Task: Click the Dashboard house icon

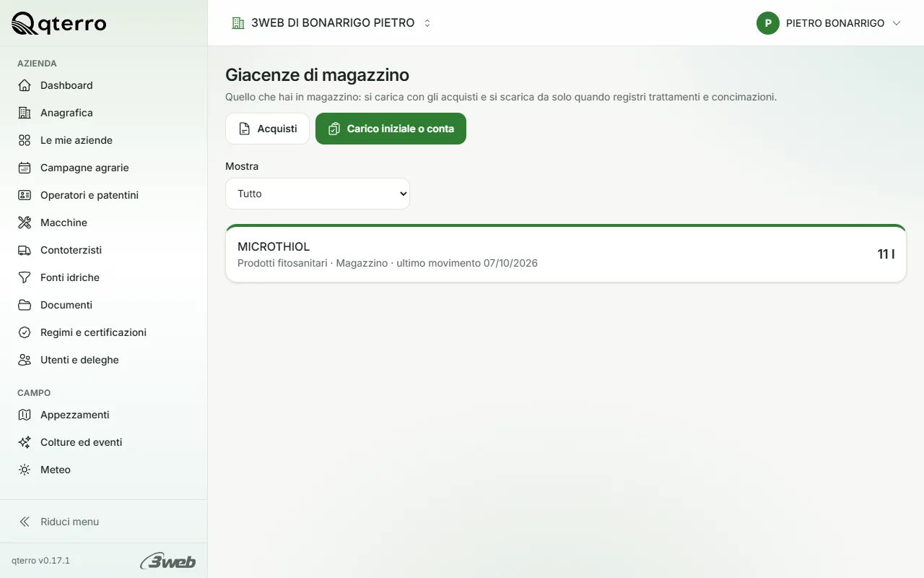Action: point(25,85)
